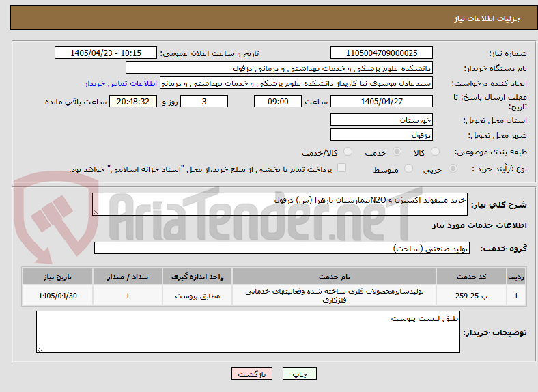
Task: Click the شماره نیاز label
Action: click(508, 53)
